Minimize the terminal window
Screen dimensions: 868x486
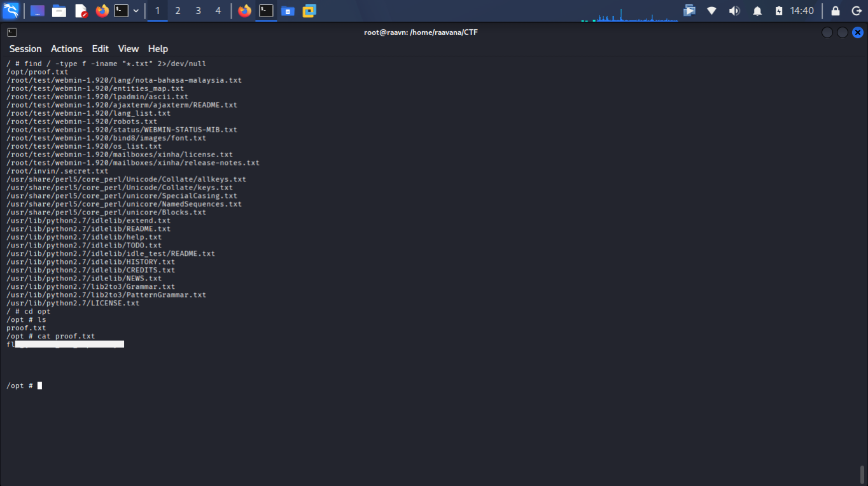coord(827,32)
